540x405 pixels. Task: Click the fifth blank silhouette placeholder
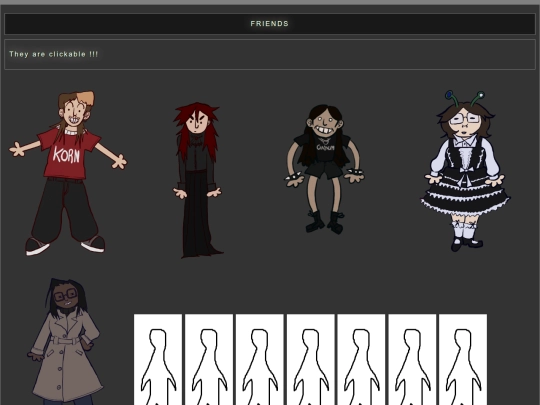361,359
